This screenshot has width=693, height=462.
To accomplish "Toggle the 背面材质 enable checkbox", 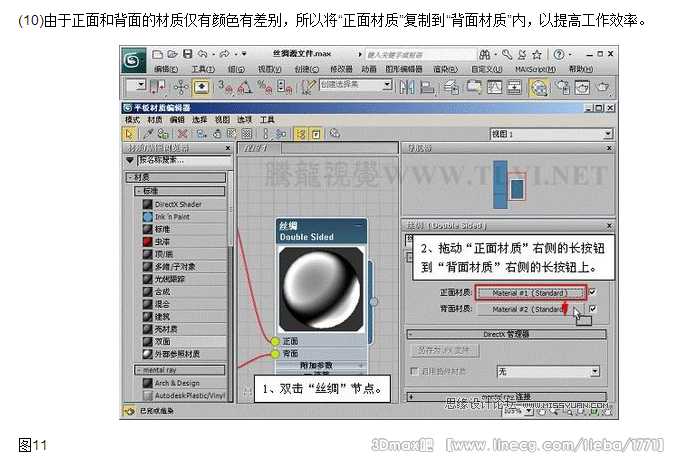I will [592, 309].
